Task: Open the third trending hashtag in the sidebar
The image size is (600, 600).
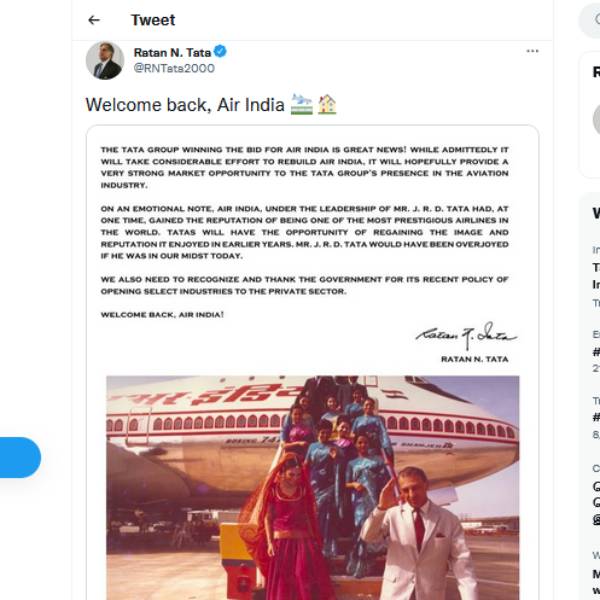Action: [596, 418]
